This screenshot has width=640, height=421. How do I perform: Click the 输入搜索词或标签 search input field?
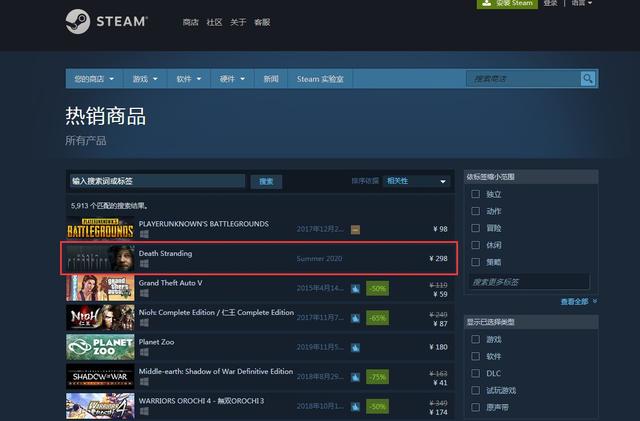click(x=156, y=181)
